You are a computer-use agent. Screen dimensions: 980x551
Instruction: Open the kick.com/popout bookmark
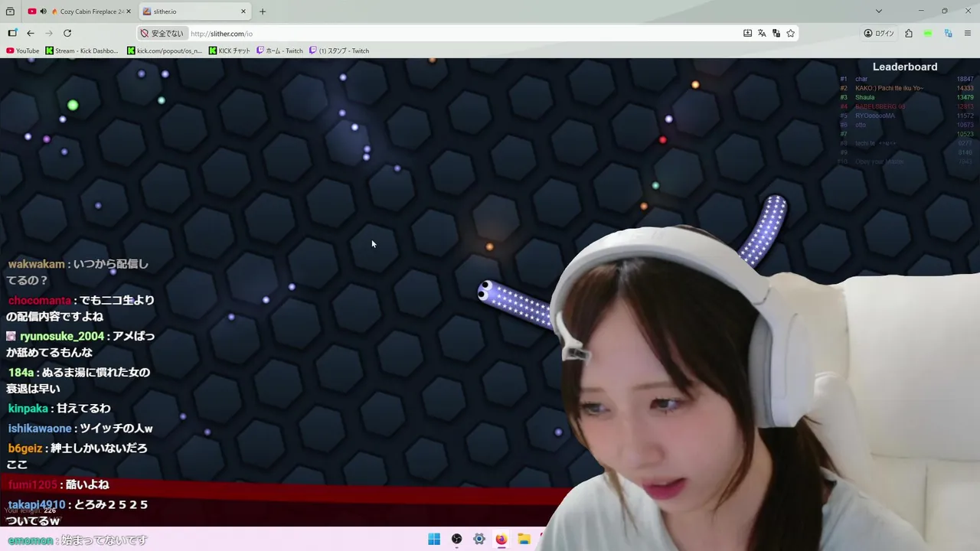[165, 51]
